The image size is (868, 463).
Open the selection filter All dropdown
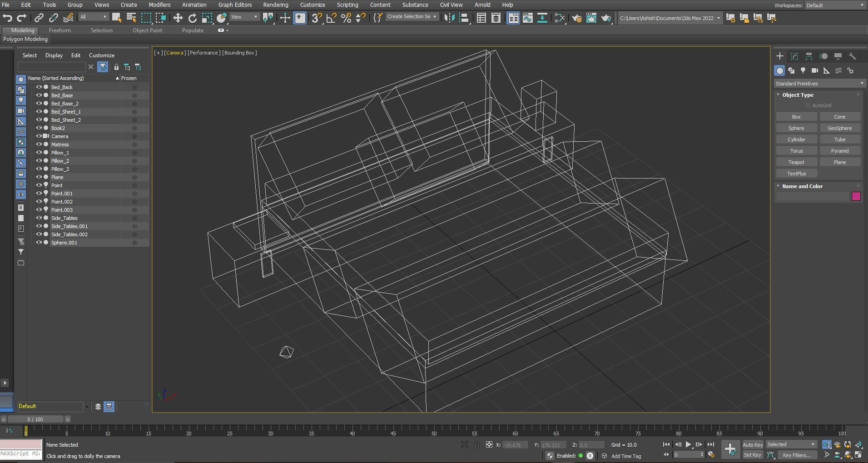94,17
